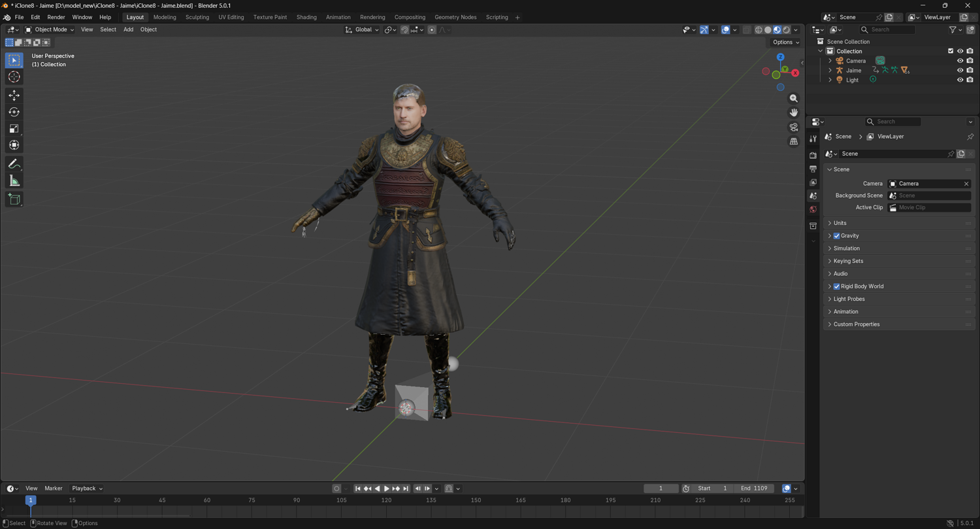Open the World properties tab

pyautogui.click(x=813, y=210)
